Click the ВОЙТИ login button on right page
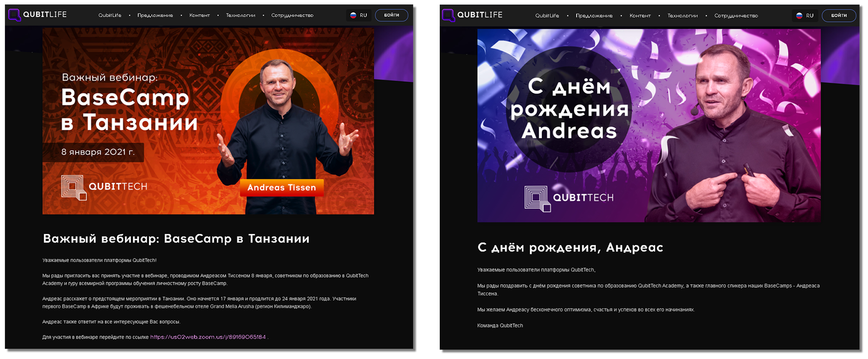The image size is (868, 359). (839, 15)
